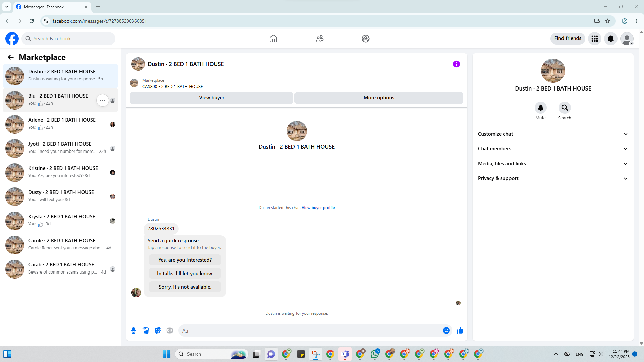The height and width of the screenshot is (362, 644).
Task: Open the View buyer profile link
Action: pyautogui.click(x=318, y=208)
